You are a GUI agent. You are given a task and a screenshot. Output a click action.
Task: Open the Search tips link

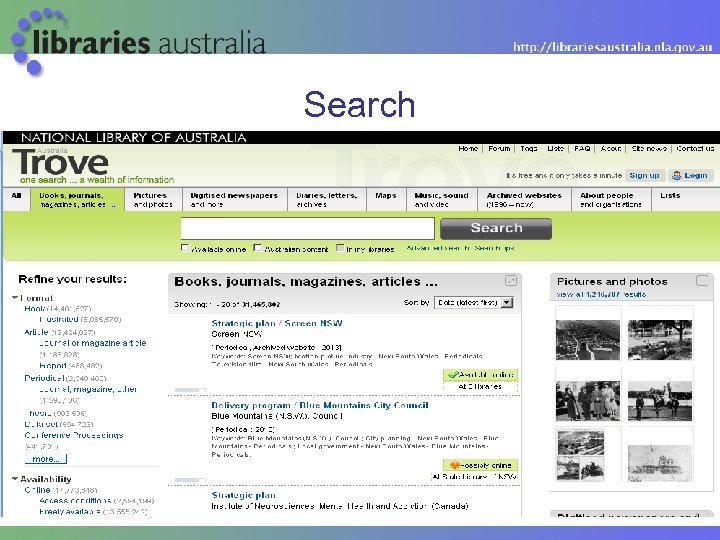[494, 248]
